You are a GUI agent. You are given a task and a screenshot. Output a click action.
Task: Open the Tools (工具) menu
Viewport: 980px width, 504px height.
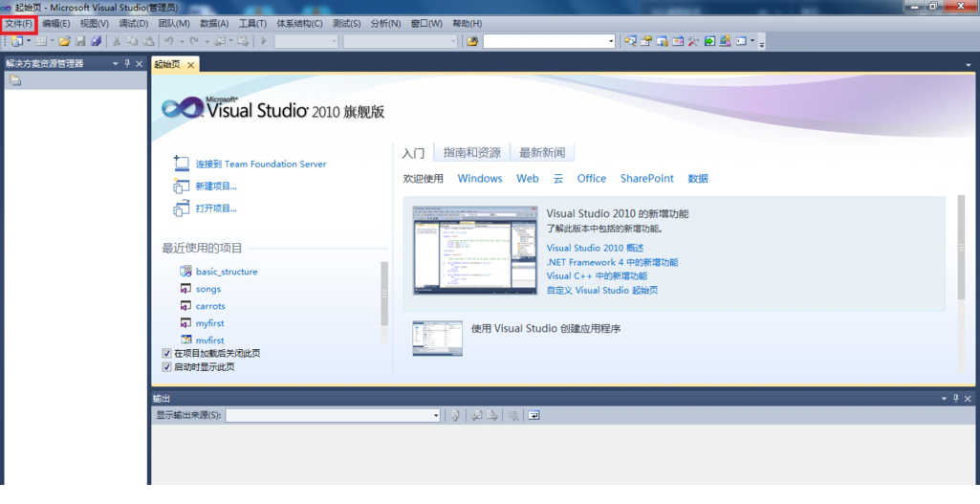pyautogui.click(x=252, y=24)
